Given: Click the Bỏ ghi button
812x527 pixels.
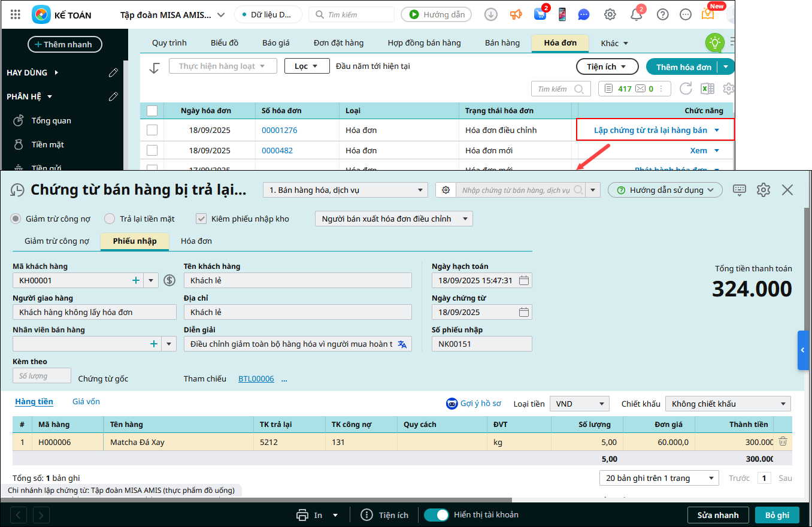Looking at the screenshot, I should coord(777,515).
